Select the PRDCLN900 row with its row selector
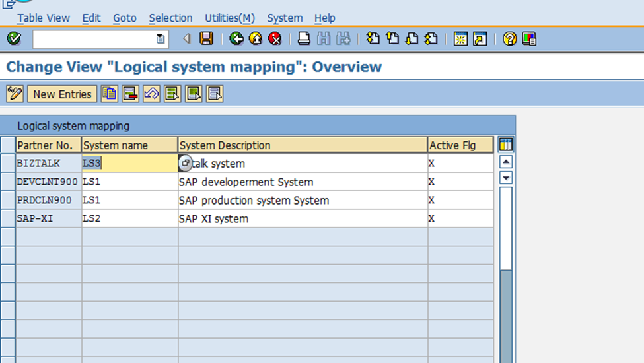Screen dimensions: 644x363 click(8, 200)
